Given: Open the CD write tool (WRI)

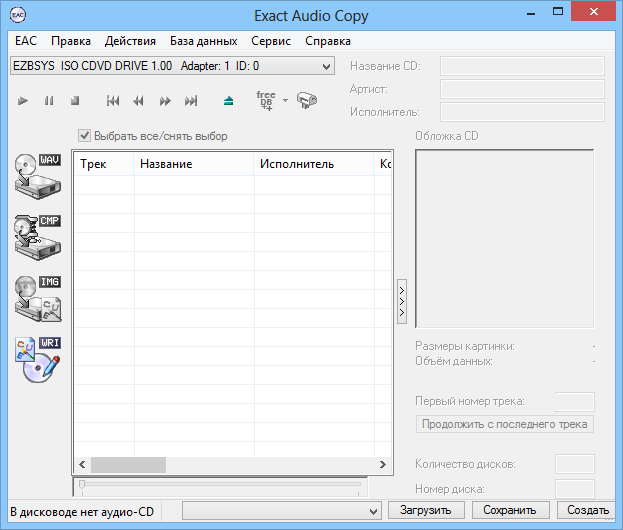Looking at the screenshot, I should 38,360.
